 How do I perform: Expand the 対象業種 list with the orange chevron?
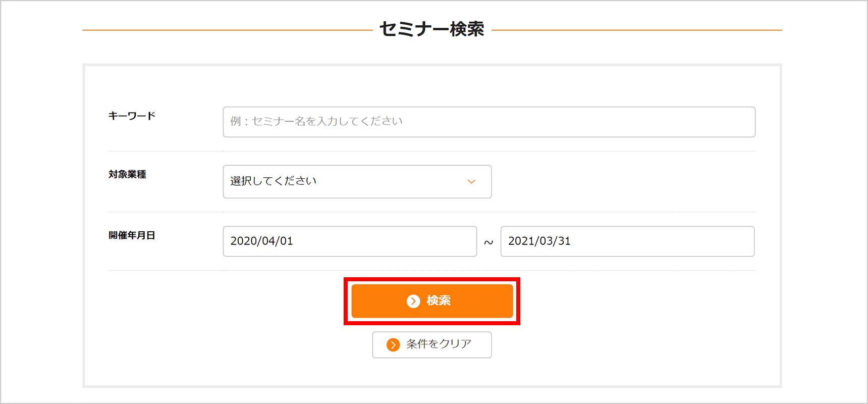coord(471,182)
